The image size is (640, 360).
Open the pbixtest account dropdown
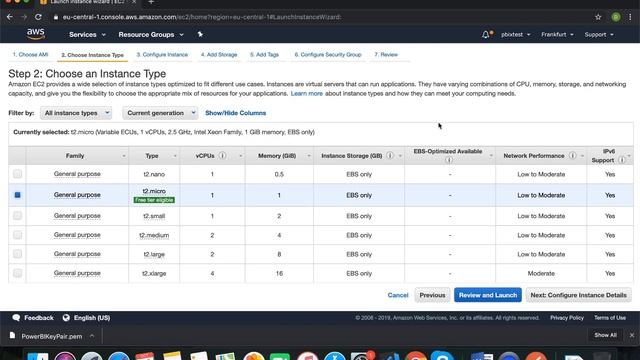[x=516, y=35]
